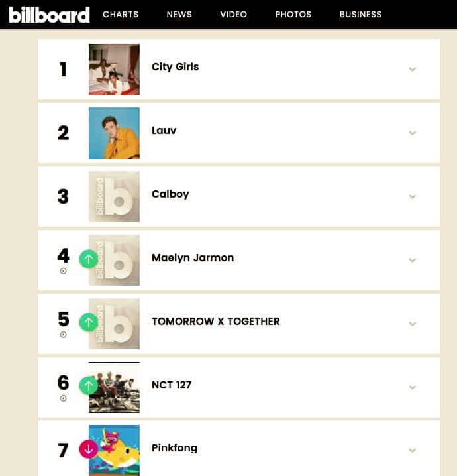The image size is (457, 476).
Task: Open the Business section
Action: 360,15
